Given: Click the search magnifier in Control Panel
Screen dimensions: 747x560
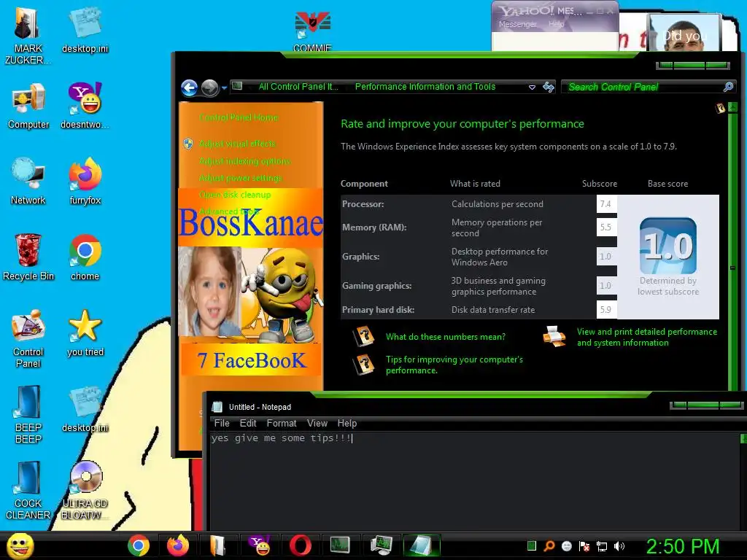Looking at the screenshot, I should click(x=728, y=87).
